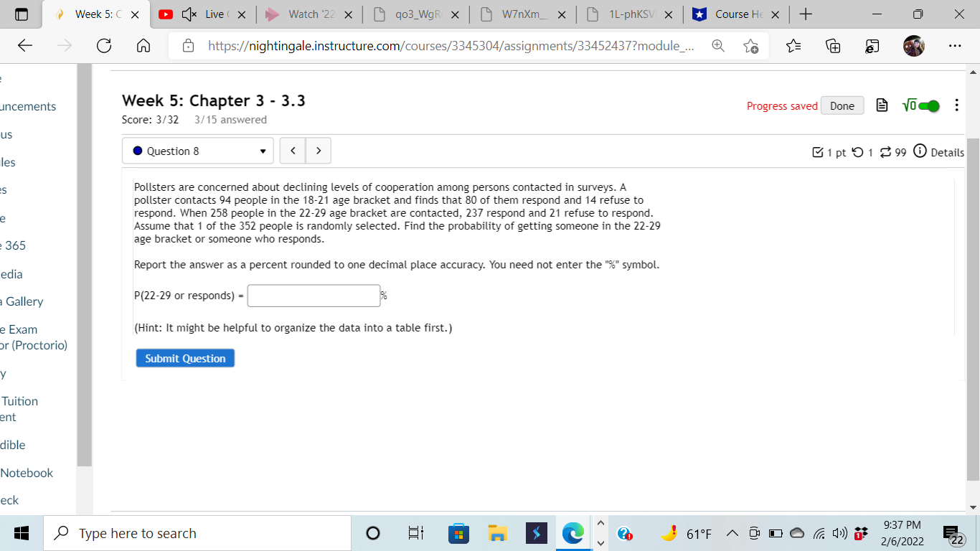Click the browser Back arrow

pos(25,47)
